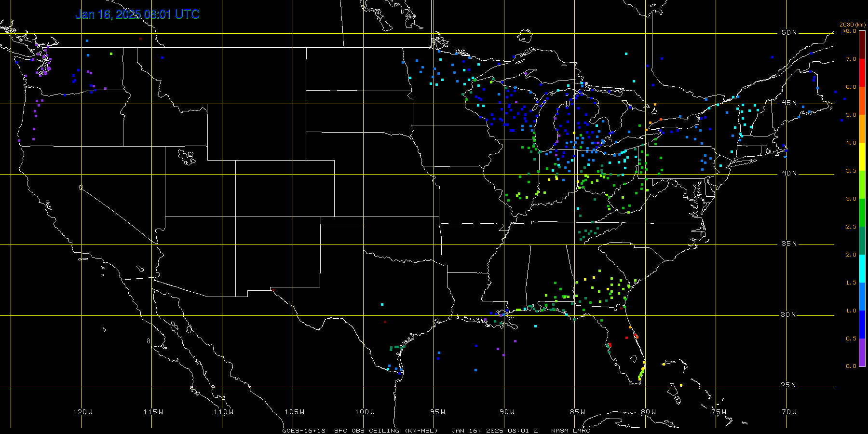The height and width of the screenshot is (434, 868).
Task: Click the >8.0 colorbar label
Action: [x=849, y=31]
